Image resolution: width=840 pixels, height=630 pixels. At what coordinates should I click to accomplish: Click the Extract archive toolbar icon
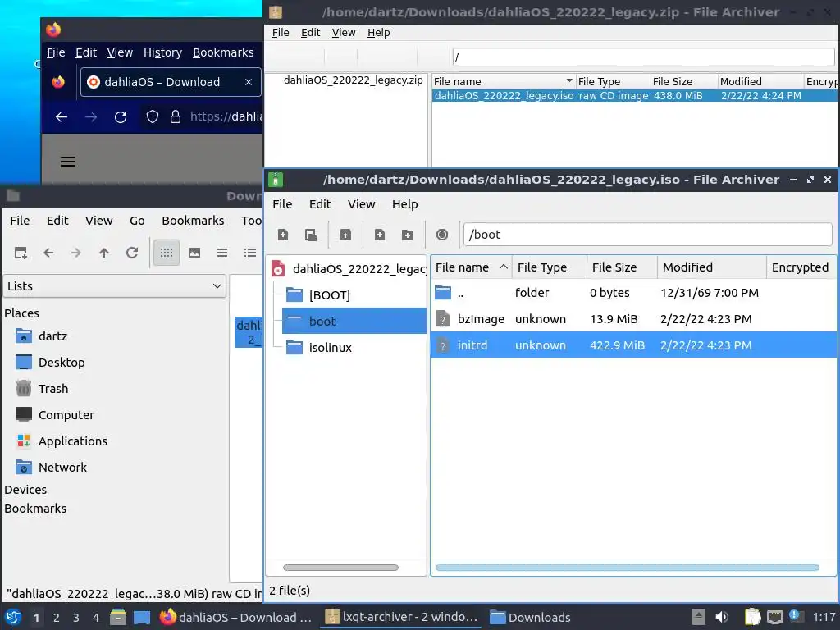[x=345, y=235]
